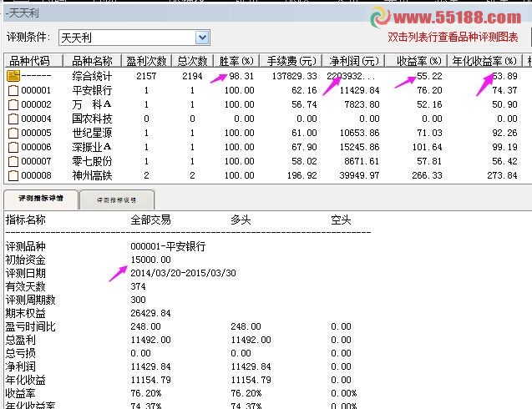Click the 天天利 window title
This screenshot has height=409, width=532.
coord(22,13)
